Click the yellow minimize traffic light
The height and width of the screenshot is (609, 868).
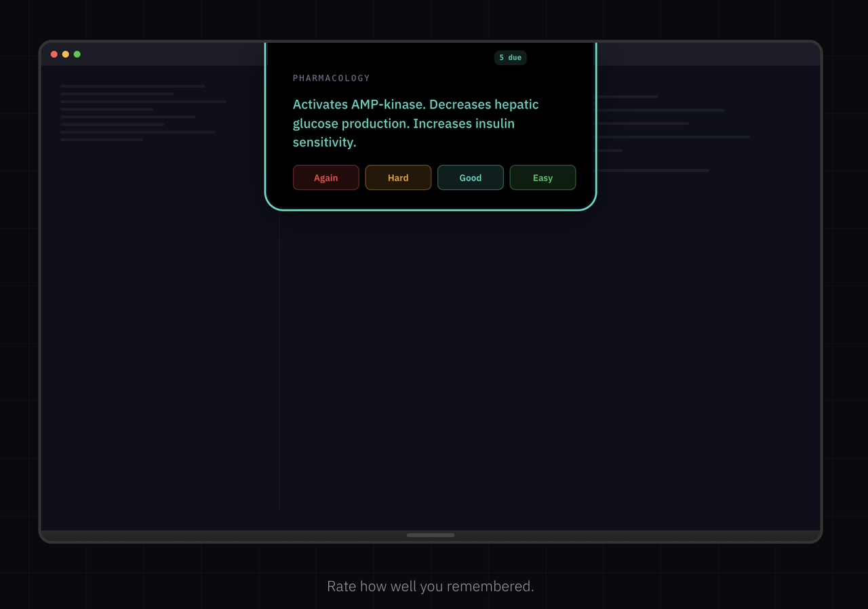pos(65,54)
